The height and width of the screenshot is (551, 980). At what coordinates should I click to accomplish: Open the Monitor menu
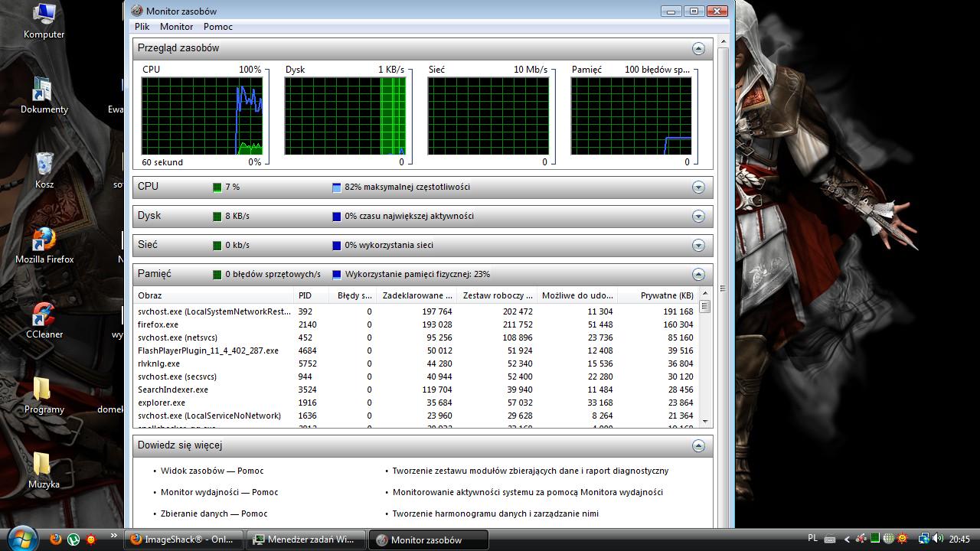point(177,27)
